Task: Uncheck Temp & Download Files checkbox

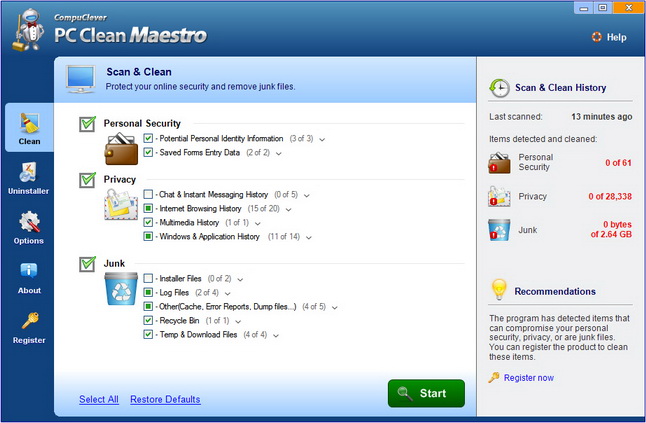Action: (x=148, y=334)
